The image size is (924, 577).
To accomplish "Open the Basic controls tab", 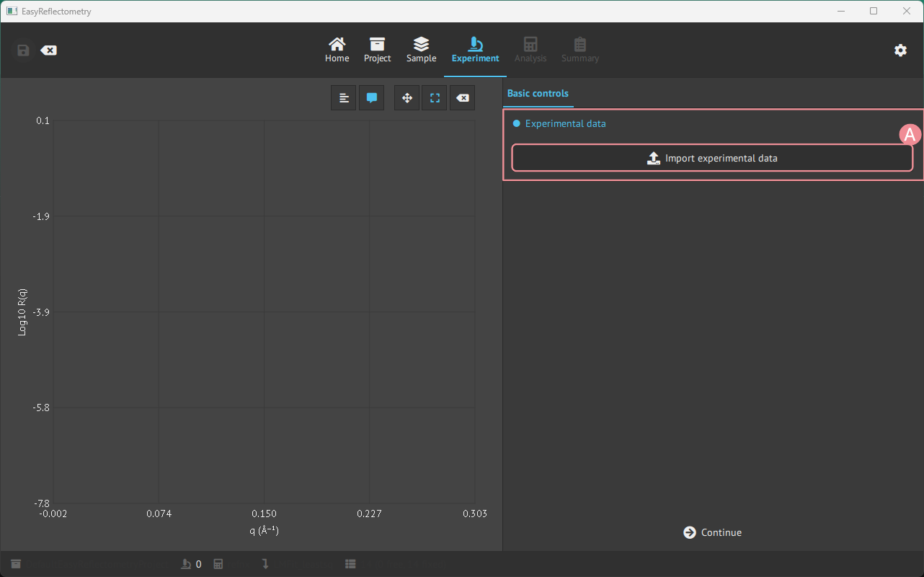I will [538, 94].
